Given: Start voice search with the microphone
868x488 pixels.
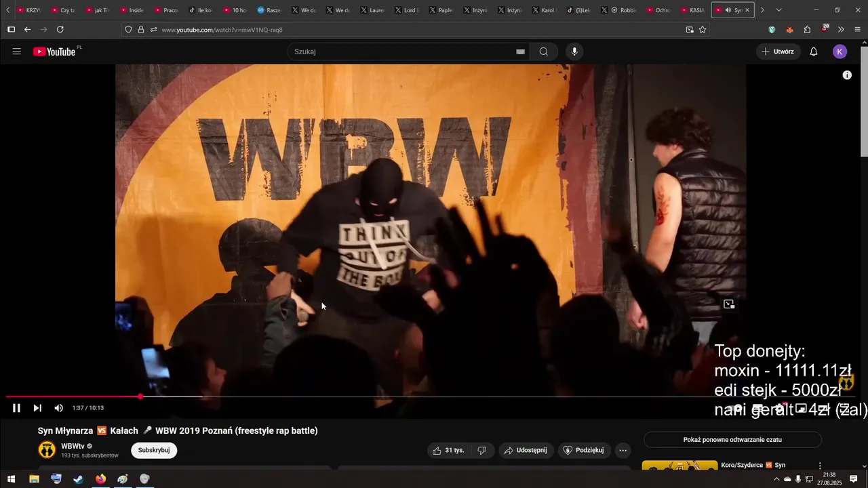Looking at the screenshot, I should click(x=574, y=52).
